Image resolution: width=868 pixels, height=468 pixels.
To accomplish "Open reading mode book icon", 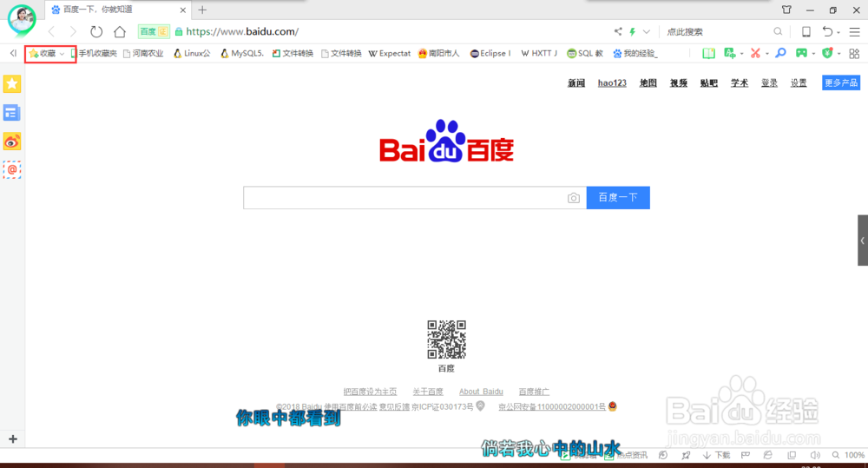I will point(708,53).
